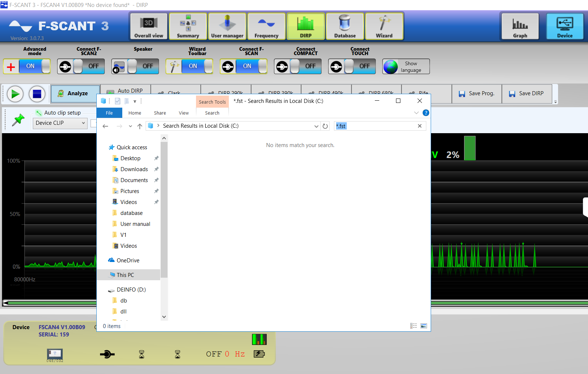Open the 3D Overall view
Screen dimensions: 588x374
pos(148,26)
